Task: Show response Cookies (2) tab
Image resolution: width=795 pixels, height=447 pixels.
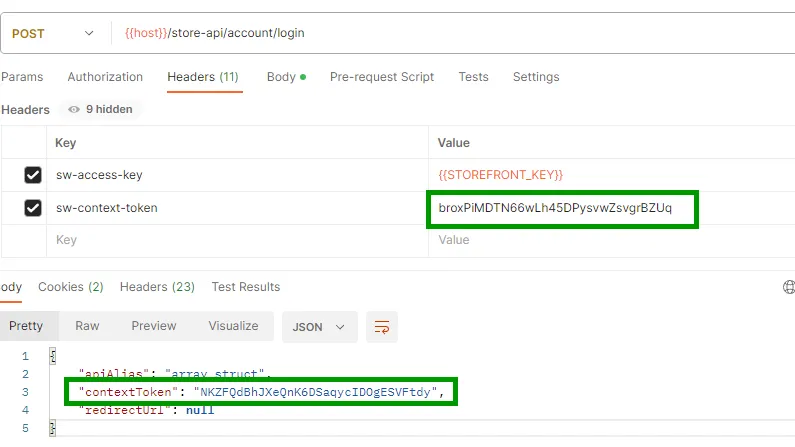Action: tap(71, 287)
